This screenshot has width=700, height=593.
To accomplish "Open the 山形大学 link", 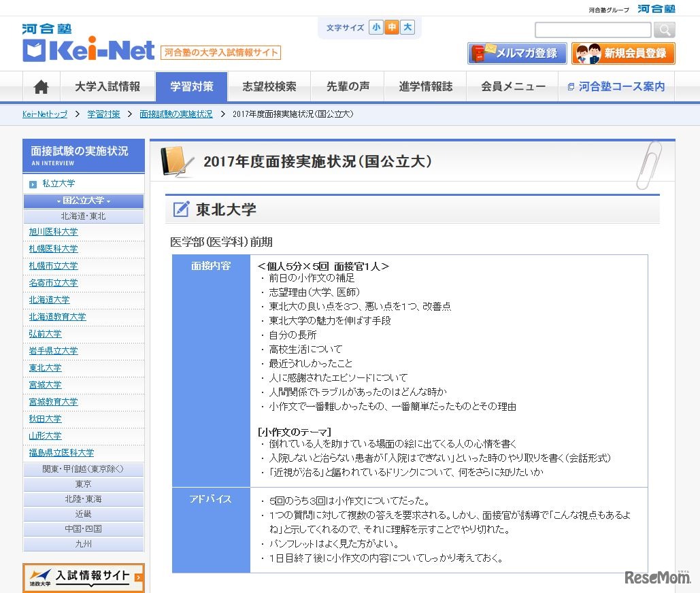I will (x=45, y=436).
